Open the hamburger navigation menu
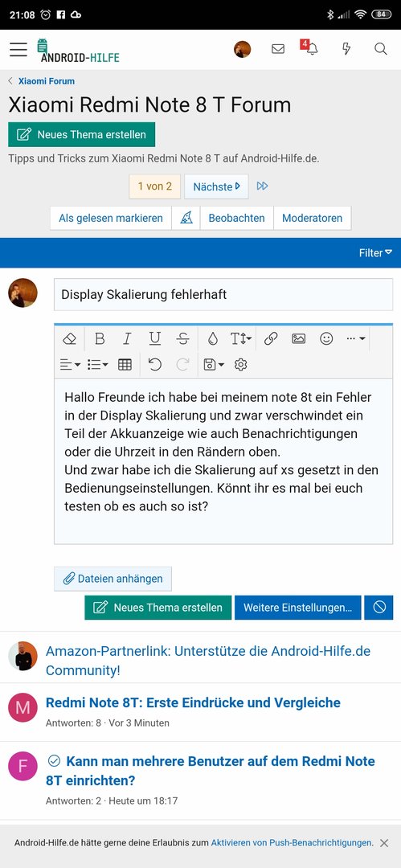The image size is (401, 868). (x=18, y=50)
